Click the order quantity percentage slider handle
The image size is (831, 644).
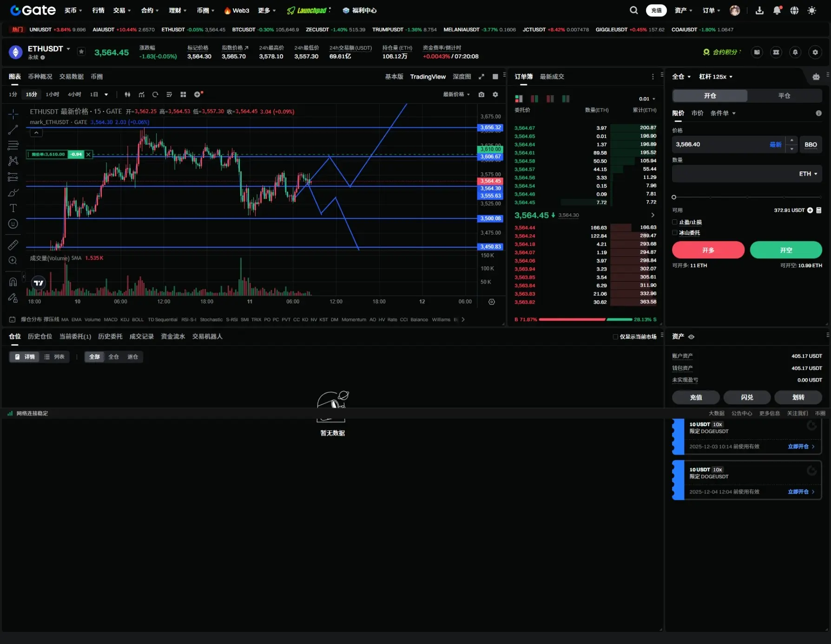tap(674, 197)
